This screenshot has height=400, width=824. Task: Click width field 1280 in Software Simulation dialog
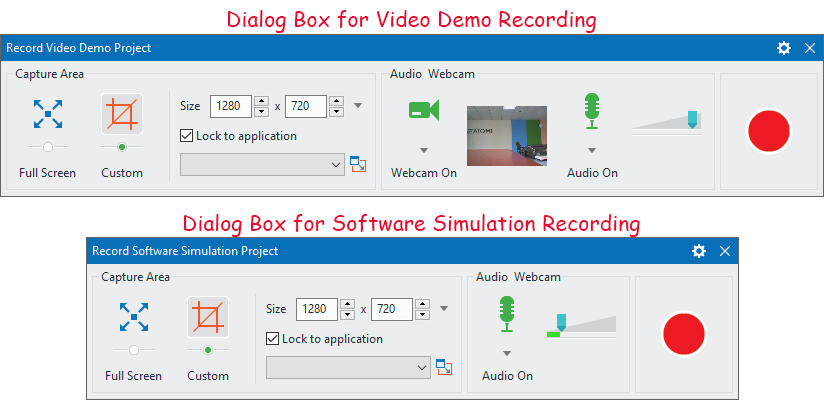[317, 309]
